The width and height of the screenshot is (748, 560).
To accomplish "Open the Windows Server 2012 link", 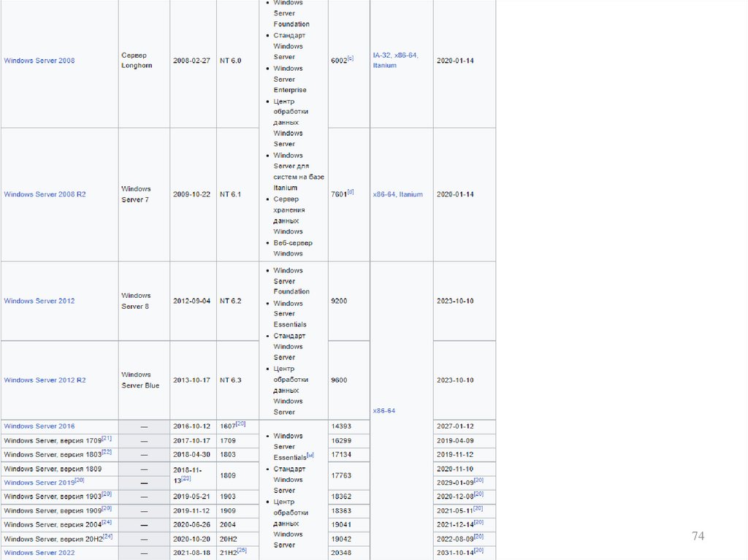I will point(39,301).
